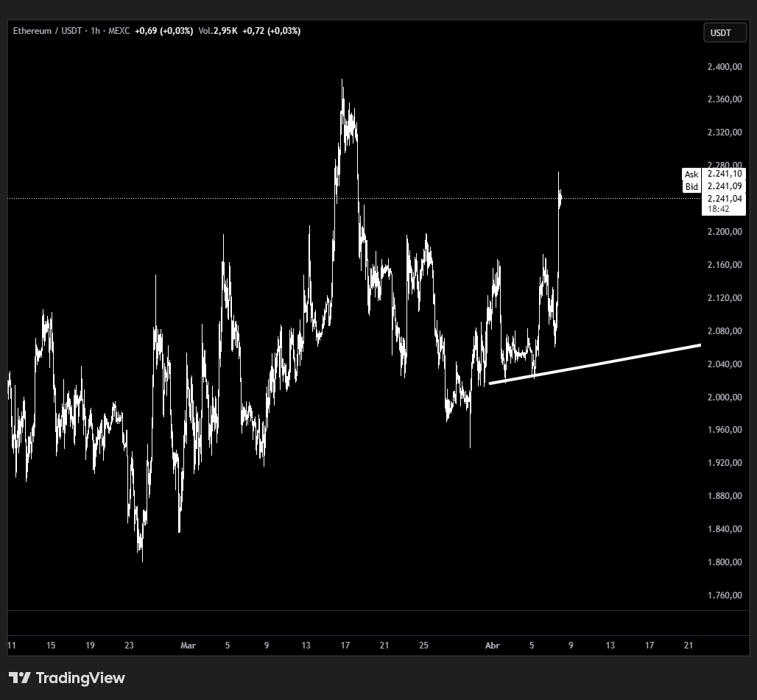Click the 2.200,00 price axis label

(725, 232)
